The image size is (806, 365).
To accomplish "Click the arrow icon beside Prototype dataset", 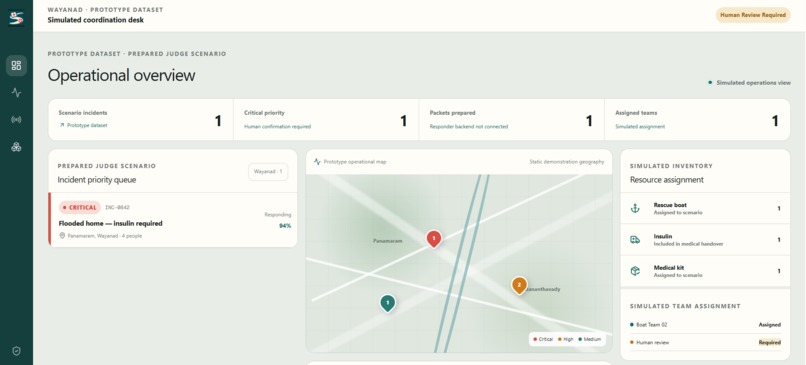I will [x=62, y=125].
